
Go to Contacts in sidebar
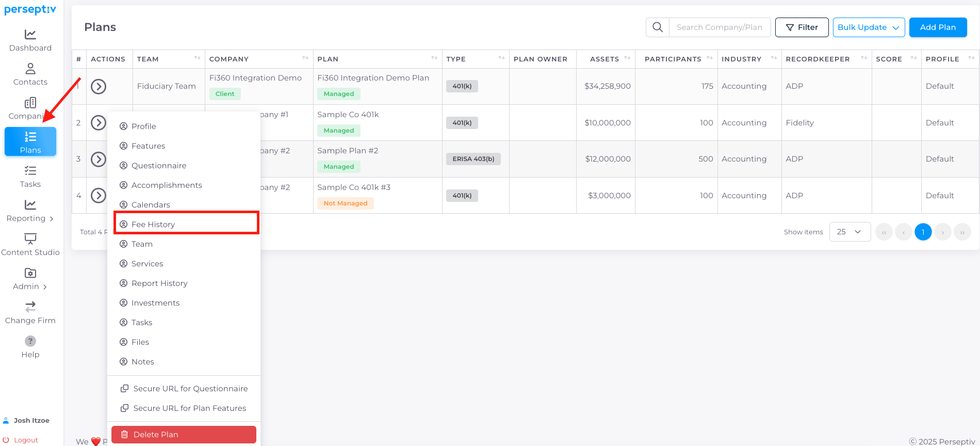click(30, 75)
